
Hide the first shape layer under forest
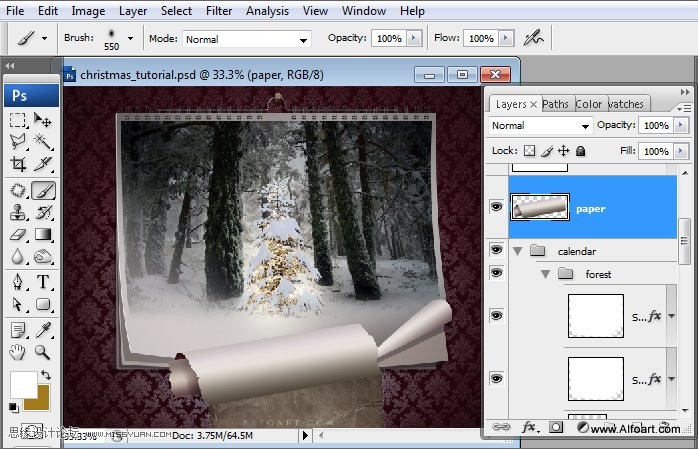click(496, 316)
